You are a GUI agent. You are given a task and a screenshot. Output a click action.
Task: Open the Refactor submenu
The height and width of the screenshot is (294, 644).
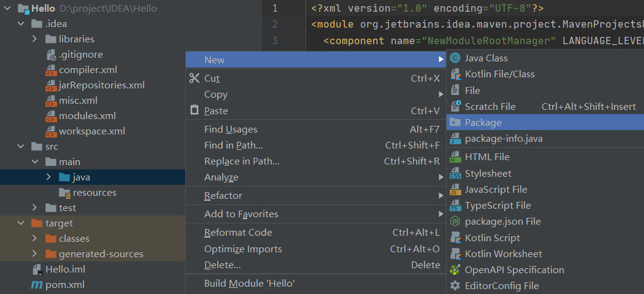click(x=316, y=196)
